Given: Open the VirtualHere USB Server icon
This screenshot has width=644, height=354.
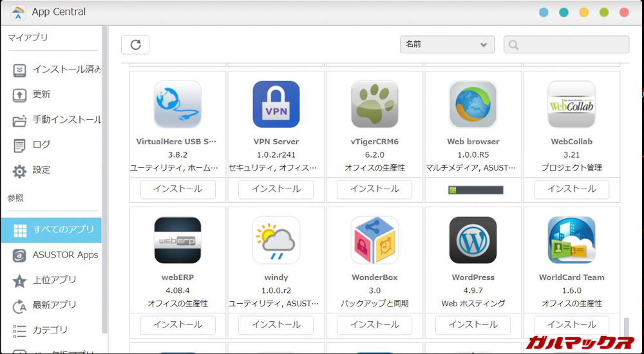Looking at the screenshot, I should click(177, 104).
